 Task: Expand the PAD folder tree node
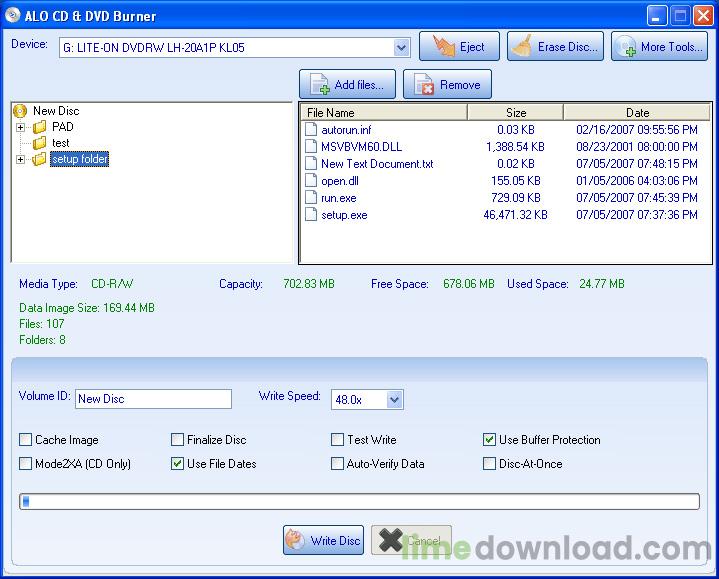(21, 127)
